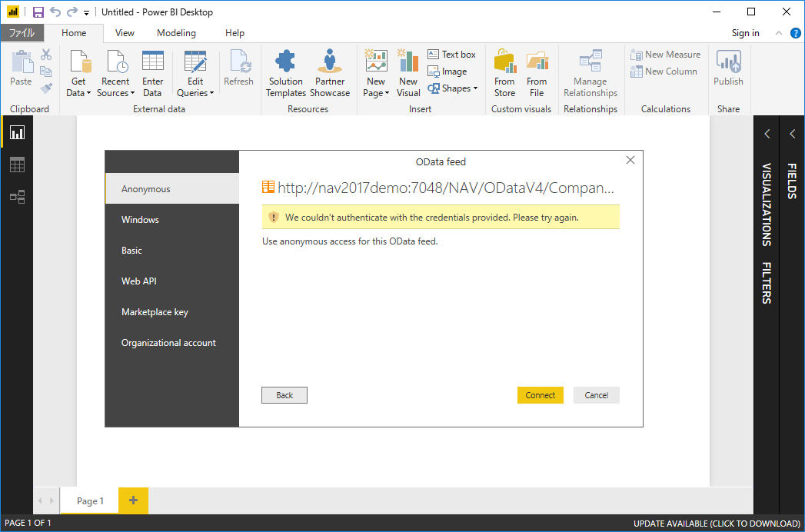Select Marketplace key authentication option
Viewport: 805px width, 532px height.
172,311
